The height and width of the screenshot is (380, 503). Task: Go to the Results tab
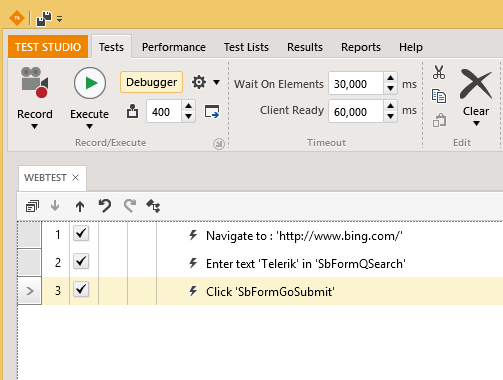tap(305, 47)
